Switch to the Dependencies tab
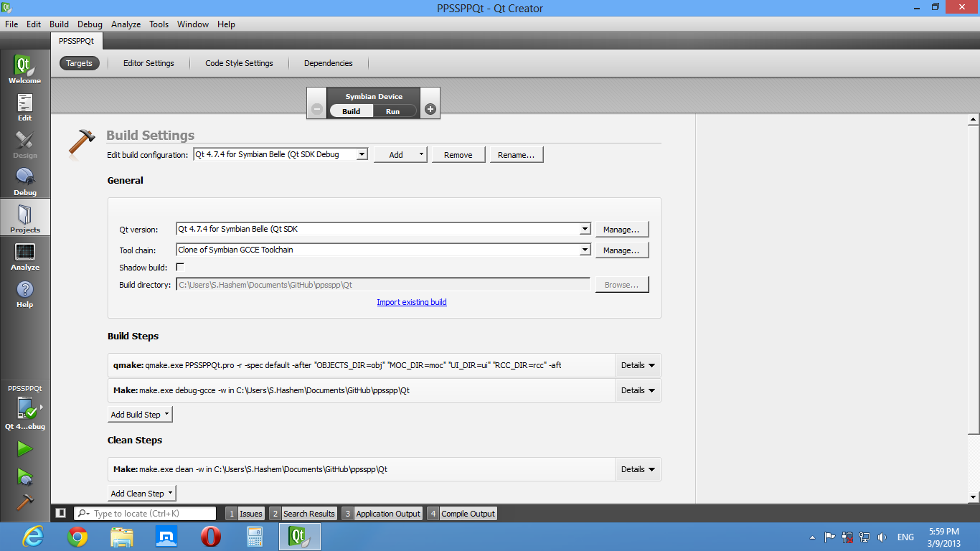This screenshot has width=980, height=551. [329, 63]
